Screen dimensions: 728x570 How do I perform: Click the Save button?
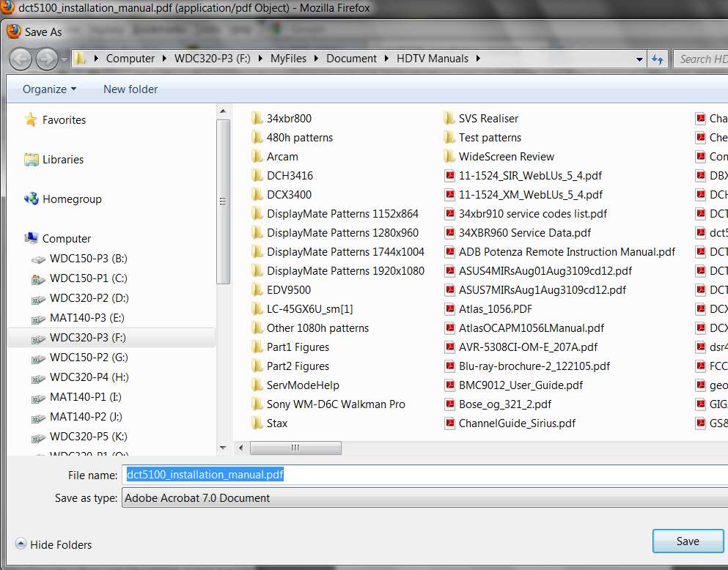tap(688, 541)
